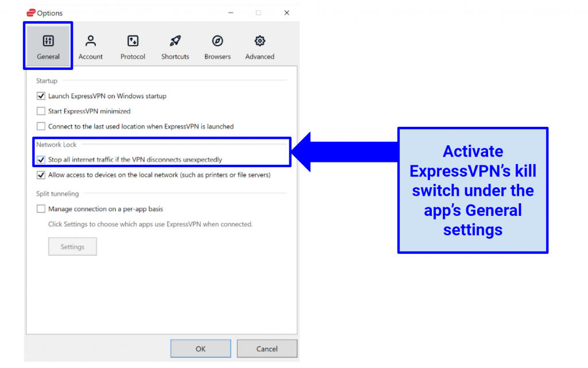Switch to the Advanced tab label
The width and height of the screenshot is (588, 368).
click(260, 57)
